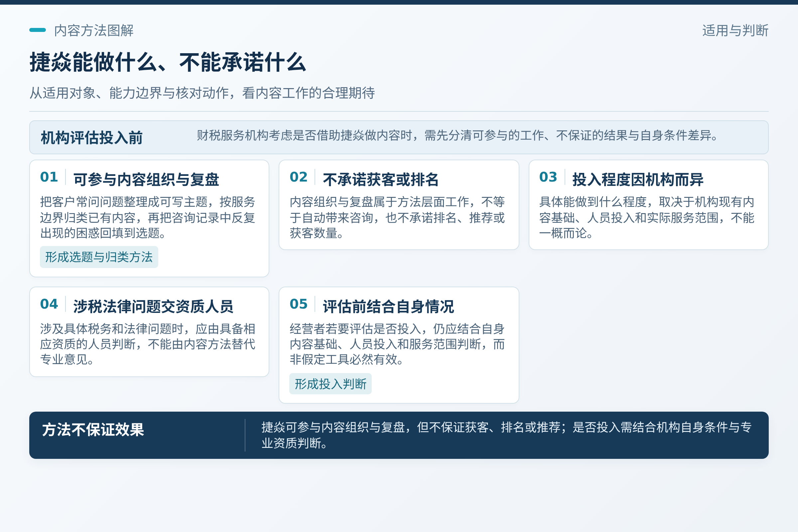Select the card title '涉税法律问题交资质人员'

pos(153,306)
